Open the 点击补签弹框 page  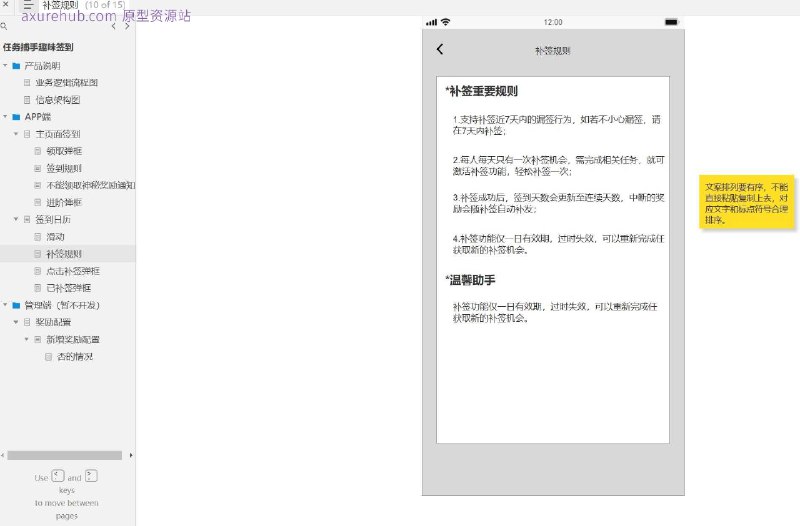point(73,271)
